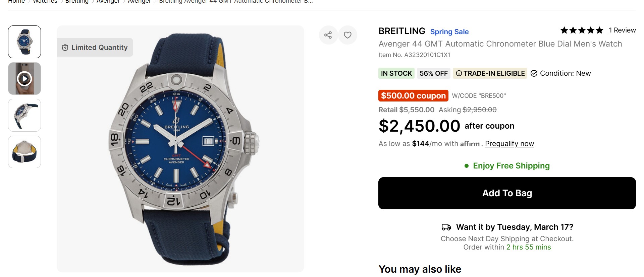Go to Breitling breadcrumb
This screenshot has width=644, height=277.
77,2
